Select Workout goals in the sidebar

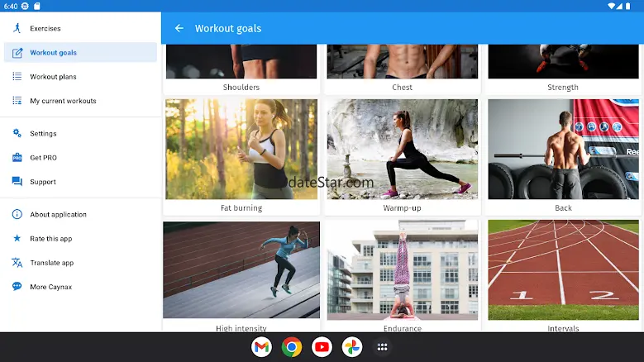point(80,53)
